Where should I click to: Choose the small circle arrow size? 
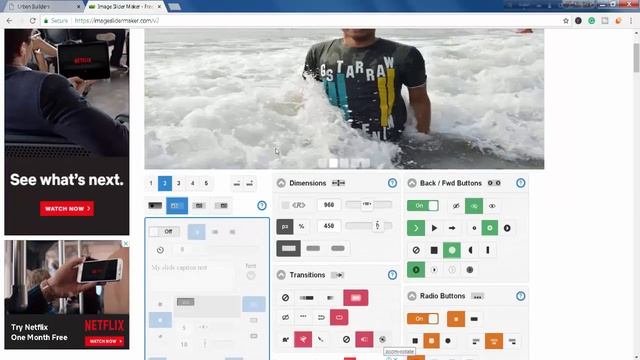[x=474, y=228]
